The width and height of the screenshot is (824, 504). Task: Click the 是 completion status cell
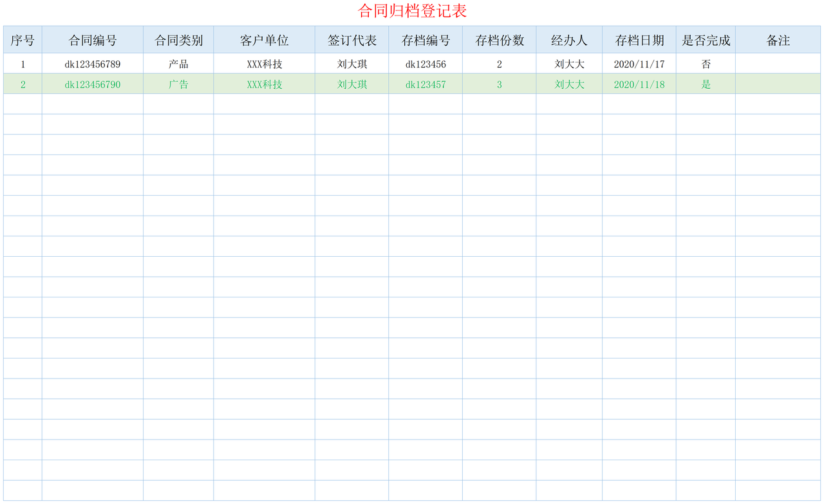pyautogui.click(x=706, y=84)
